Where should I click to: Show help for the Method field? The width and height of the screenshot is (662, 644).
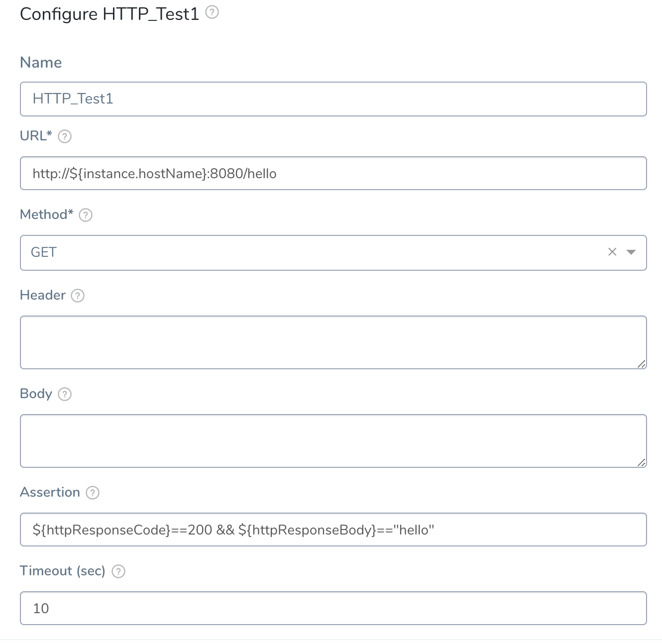pos(86,215)
